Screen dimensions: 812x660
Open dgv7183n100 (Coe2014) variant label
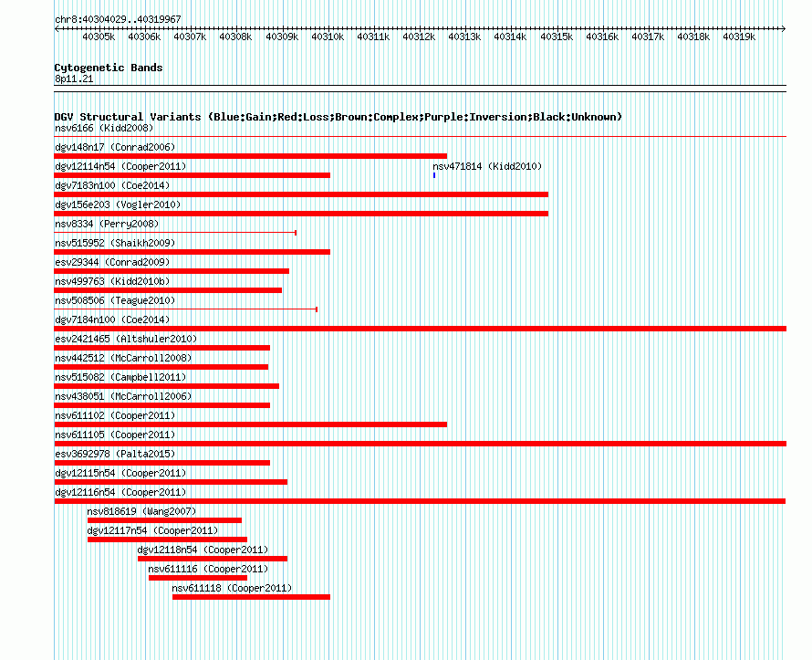click(112, 186)
